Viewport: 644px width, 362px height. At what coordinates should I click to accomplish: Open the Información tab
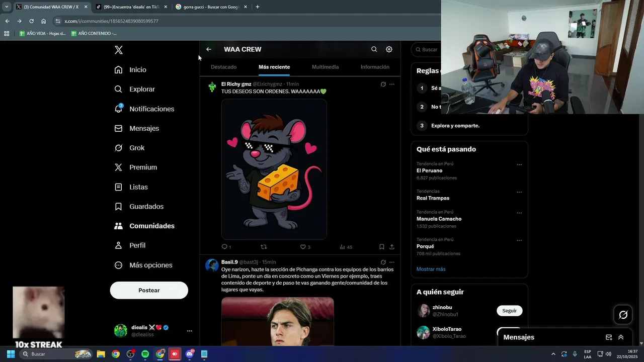375,67
